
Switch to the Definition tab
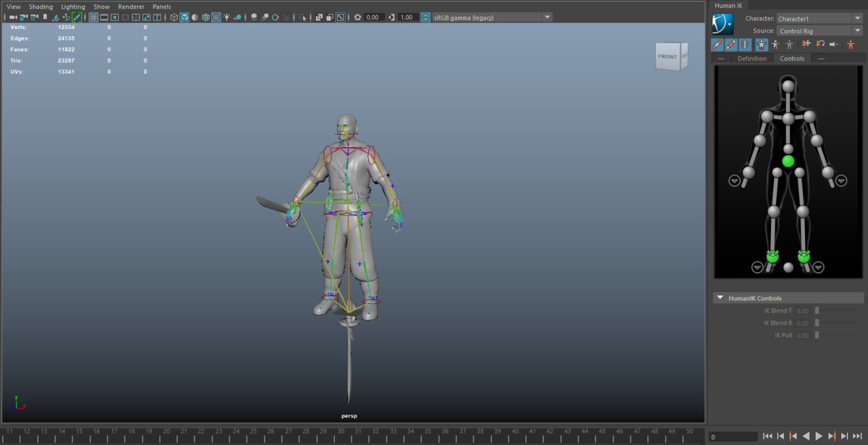click(752, 58)
